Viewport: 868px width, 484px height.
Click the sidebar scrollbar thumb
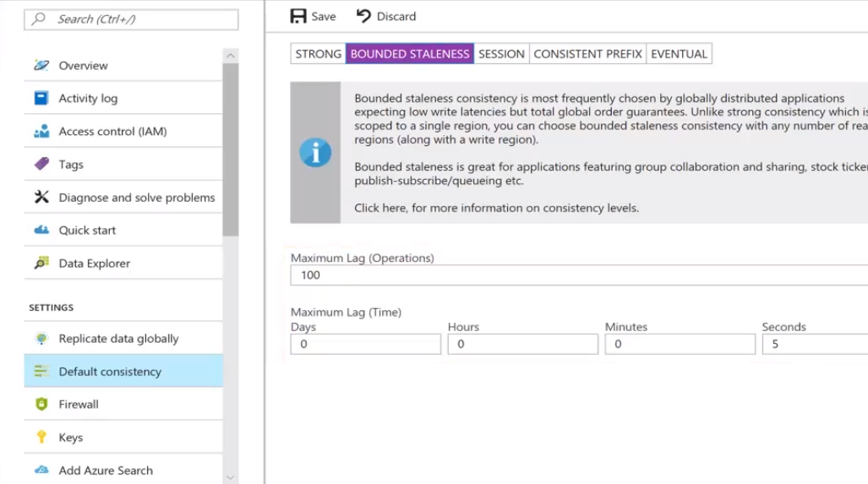[x=231, y=150]
